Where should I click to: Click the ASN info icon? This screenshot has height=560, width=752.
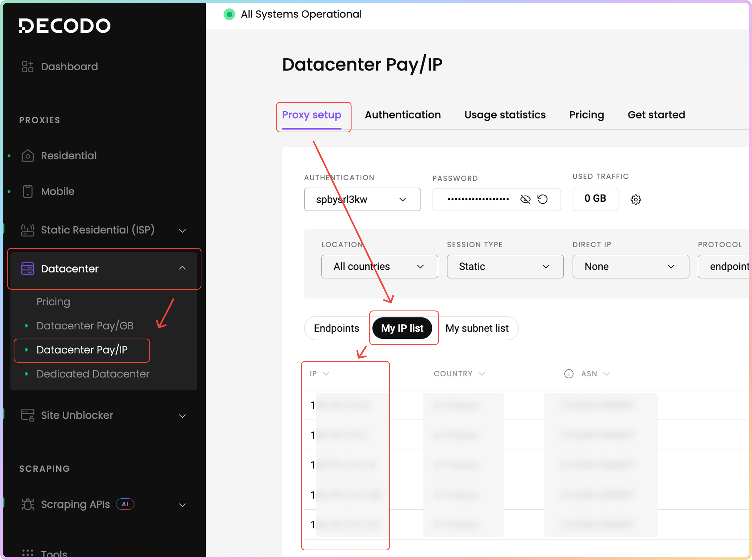(569, 373)
